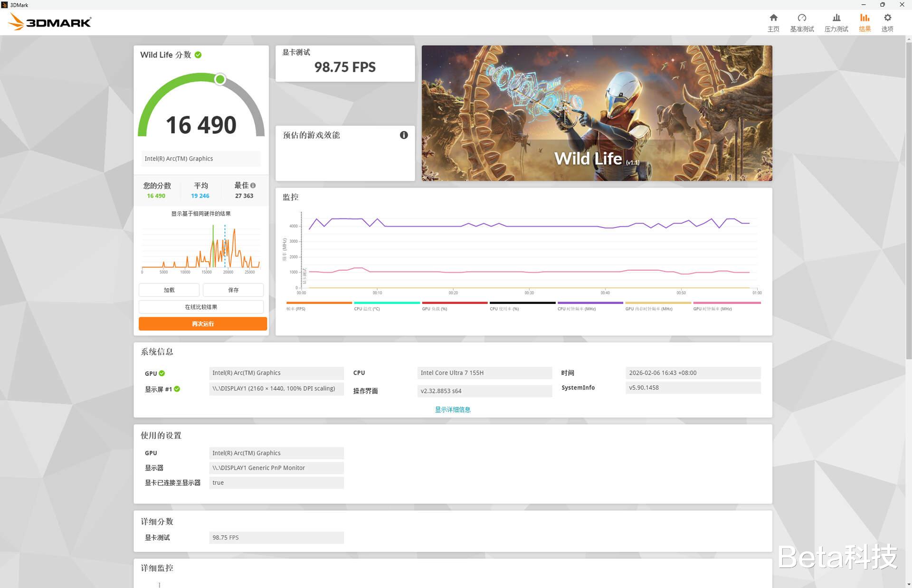Expand detailed system info via 显示详细信息
Image resolution: width=912 pixels, height=588 pixels.
click(x=452, y=409)
